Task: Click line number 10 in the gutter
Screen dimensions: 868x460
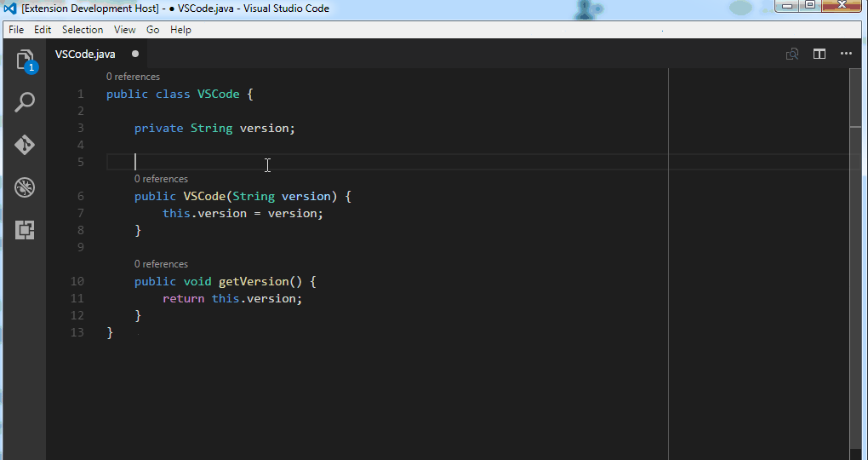Action: [x=77, y=282]
